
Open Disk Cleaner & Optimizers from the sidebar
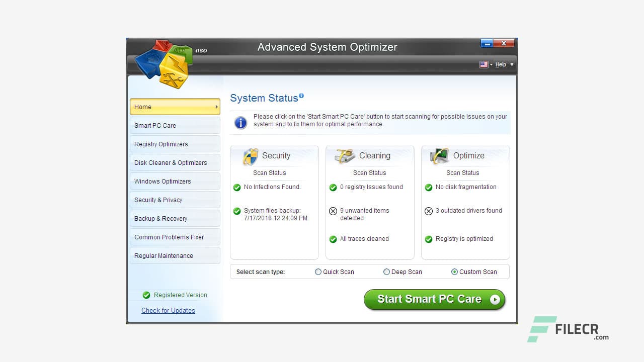(175, 162)
